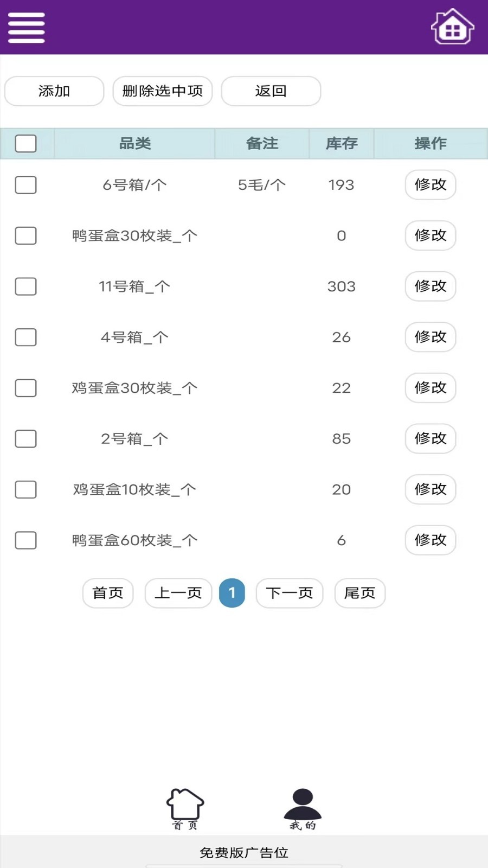
Task: Edit the 2号箱_个 row
Action: [430, 438]
